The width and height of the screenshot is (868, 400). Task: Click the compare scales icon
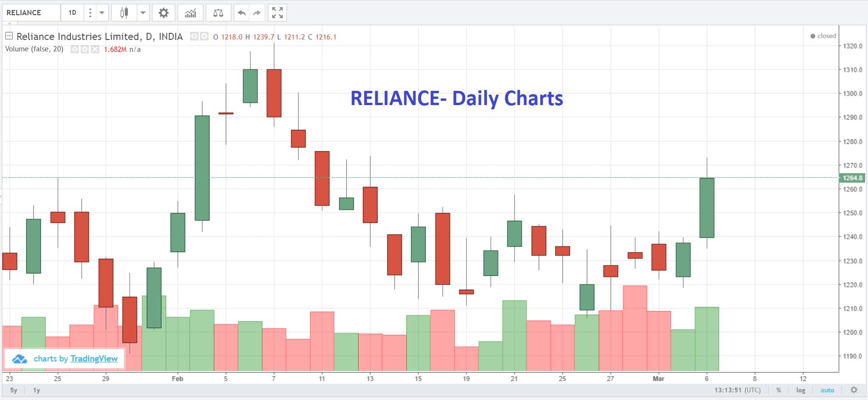click(x=218, y=13)
